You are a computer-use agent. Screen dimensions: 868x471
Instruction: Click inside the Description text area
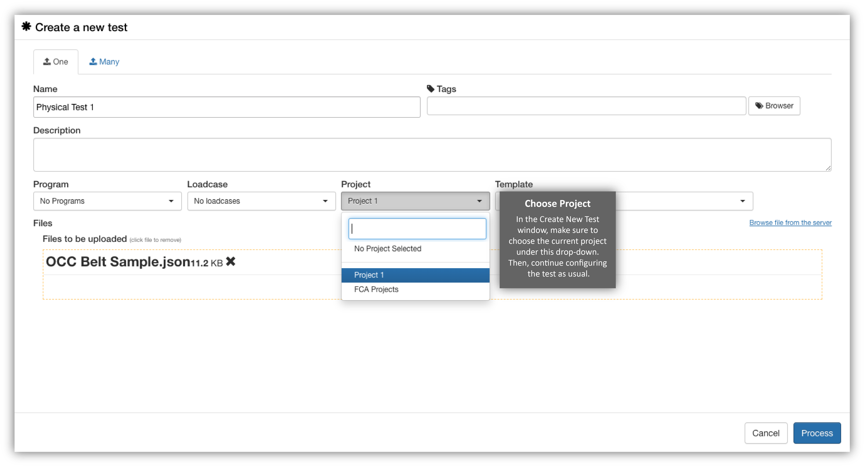(432, 155)
